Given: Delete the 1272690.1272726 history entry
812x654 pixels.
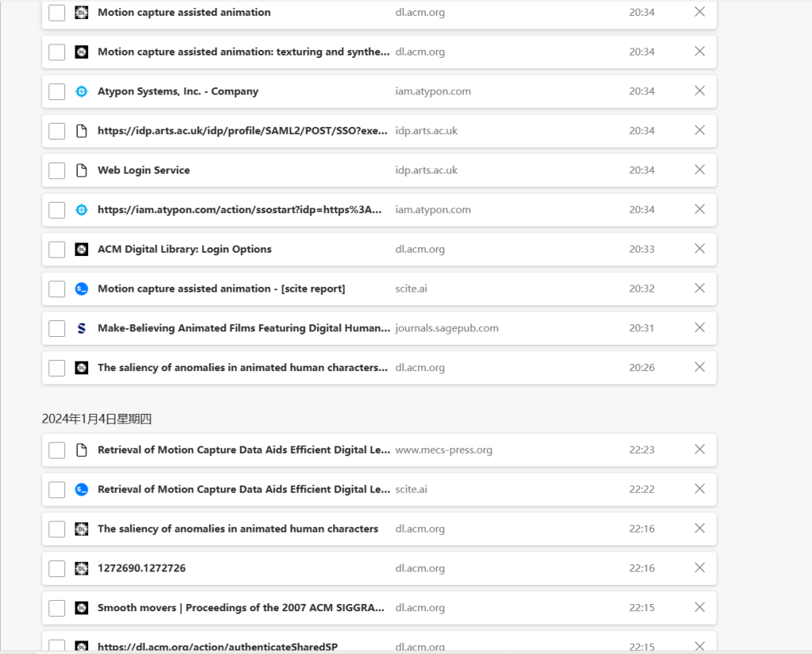Looking at the screenshot, I should (x=699, y=568).
